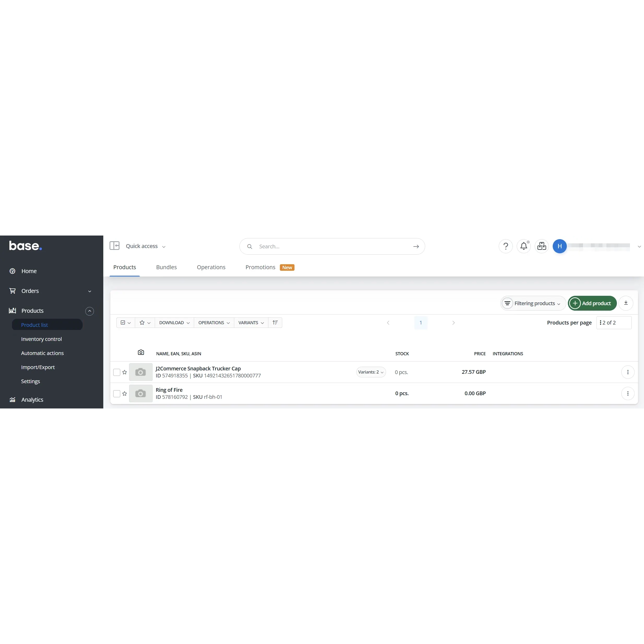Viewport: 644px width, 644px height.
Task: Open Settings in sidebar
Action: pyautogui.click(x=30, y=381)
